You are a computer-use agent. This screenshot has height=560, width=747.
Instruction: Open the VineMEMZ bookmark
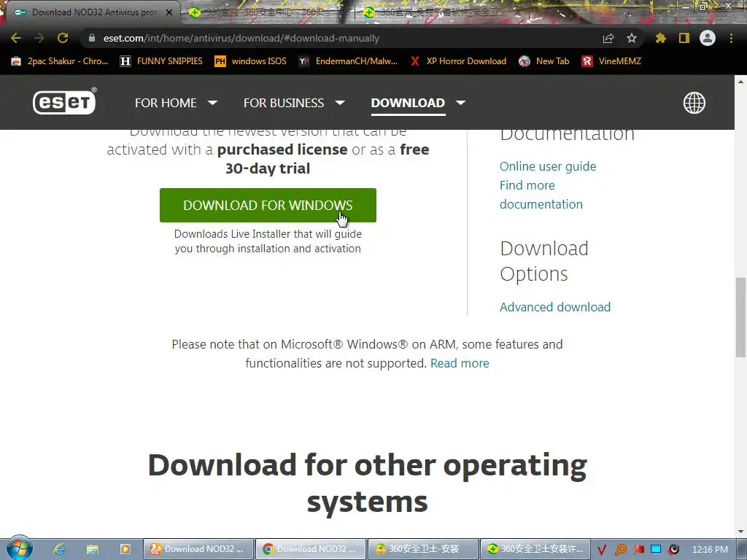pos(611,61)
